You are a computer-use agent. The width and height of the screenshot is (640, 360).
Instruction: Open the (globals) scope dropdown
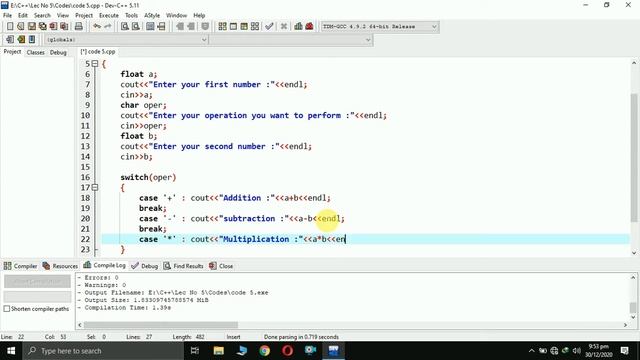pos(126,40)
